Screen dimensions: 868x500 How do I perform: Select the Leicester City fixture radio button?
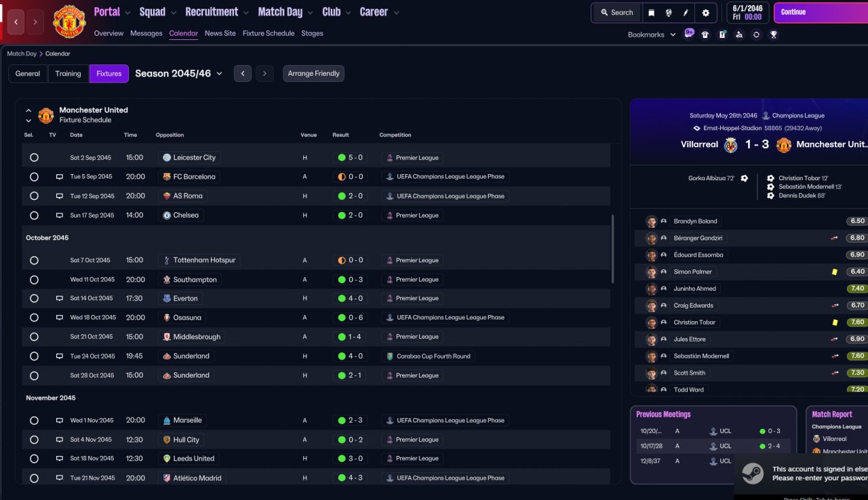tap(34, 157)
